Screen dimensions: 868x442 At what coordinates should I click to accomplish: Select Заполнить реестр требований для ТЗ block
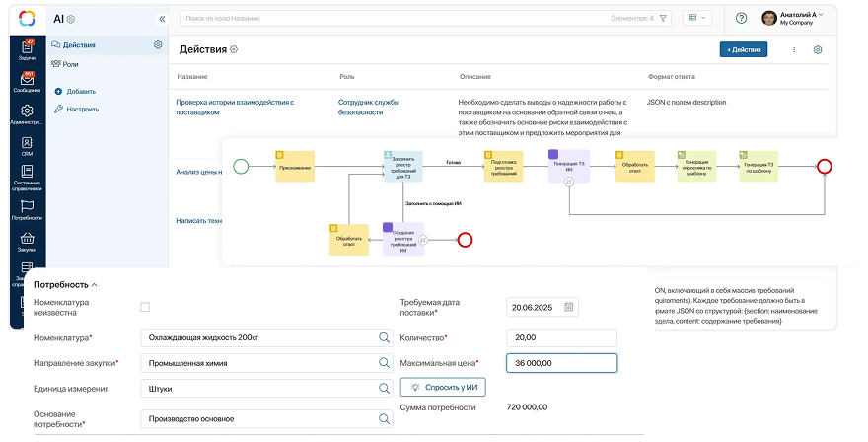[403, 166]
